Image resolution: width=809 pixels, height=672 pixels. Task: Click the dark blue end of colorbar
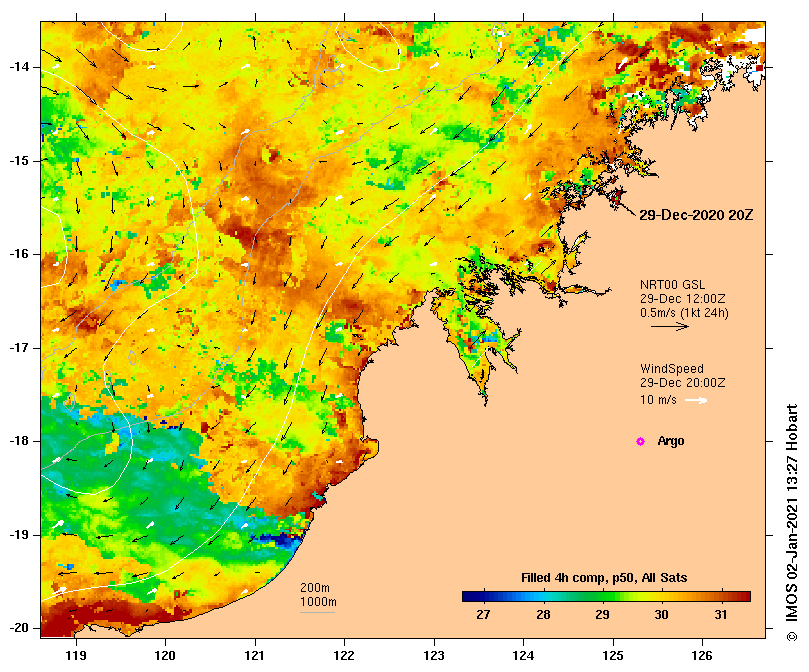pyautogui.click(x=468, y=597)
